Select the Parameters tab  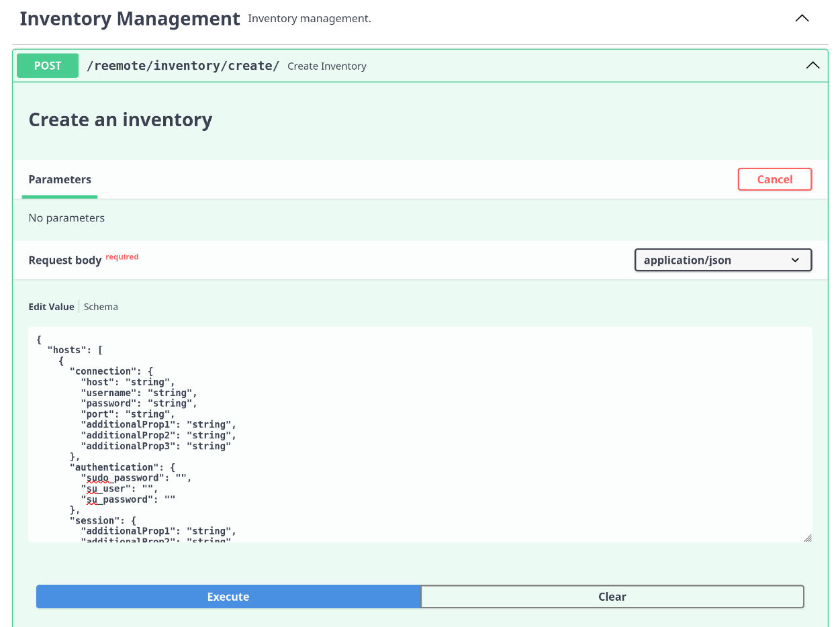(60, 180)
